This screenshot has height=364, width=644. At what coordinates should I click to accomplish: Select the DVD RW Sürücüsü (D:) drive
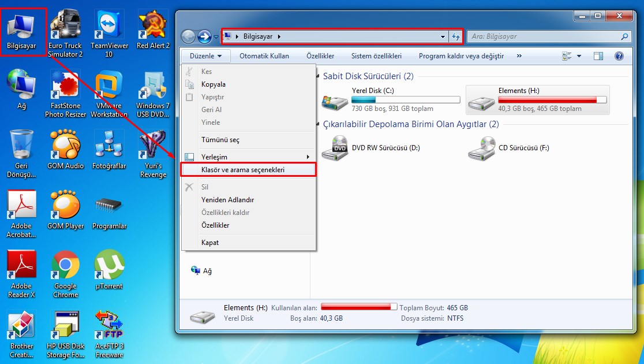coord(335,148)
